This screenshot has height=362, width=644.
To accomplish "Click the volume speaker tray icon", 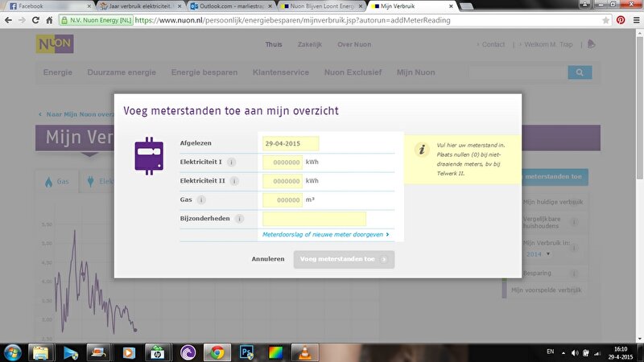I will click(x=575, y=353).
